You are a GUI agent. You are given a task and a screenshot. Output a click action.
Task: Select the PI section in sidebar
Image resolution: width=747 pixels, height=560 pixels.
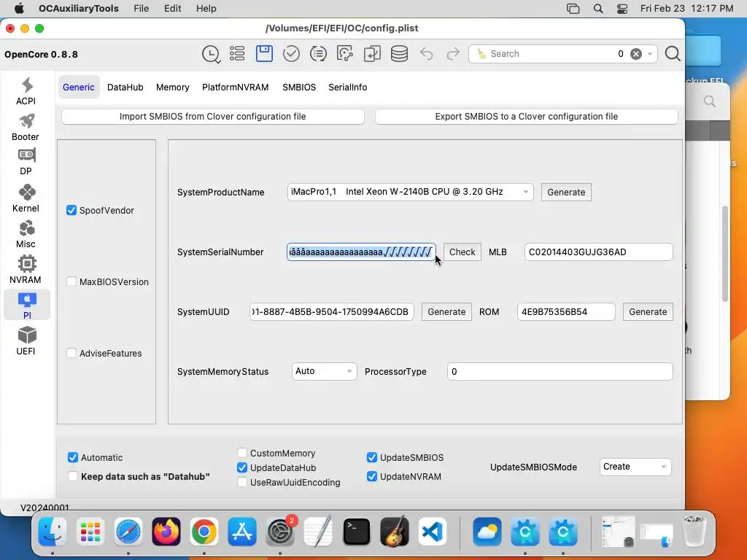click(27, 306)
